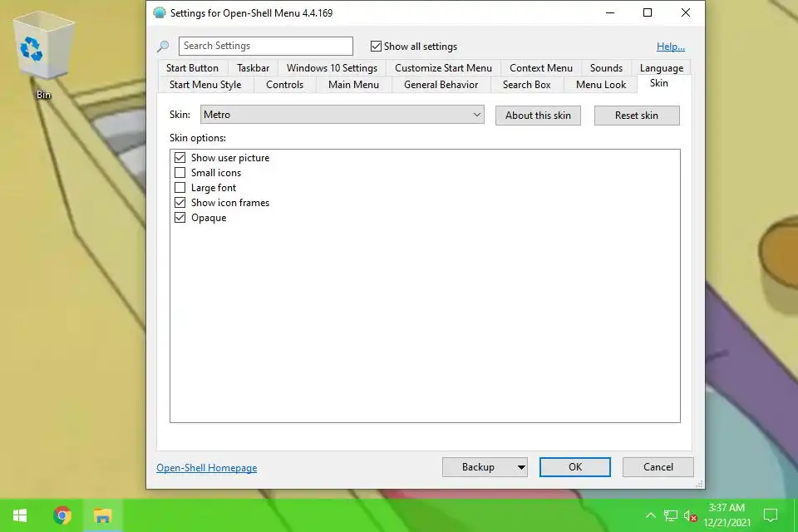This screenshot has width=798, height=532.
Task: Visit the Open-Shell Homepage link
Action: pyautogui.click(x=207, y=468)
